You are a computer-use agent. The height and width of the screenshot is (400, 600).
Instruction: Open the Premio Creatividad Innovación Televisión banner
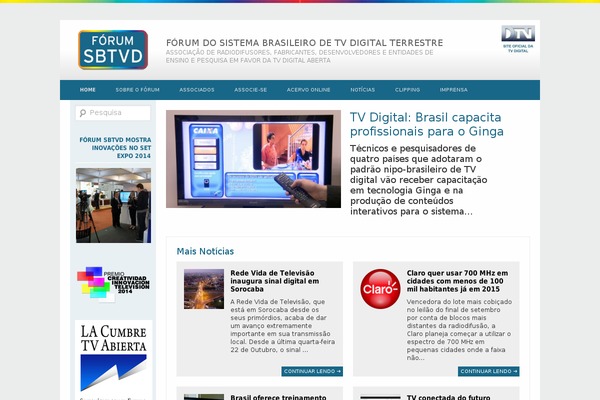click(x=113, y=284)
